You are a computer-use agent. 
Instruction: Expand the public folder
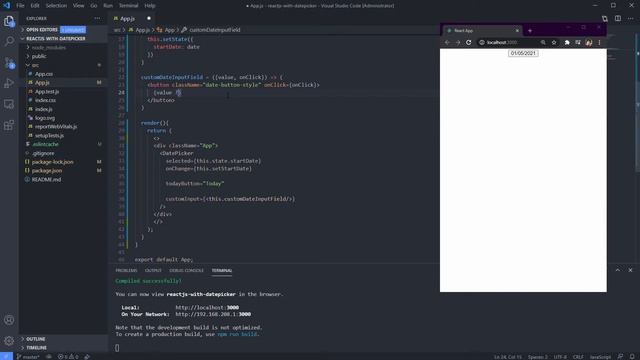click(39, 56)
